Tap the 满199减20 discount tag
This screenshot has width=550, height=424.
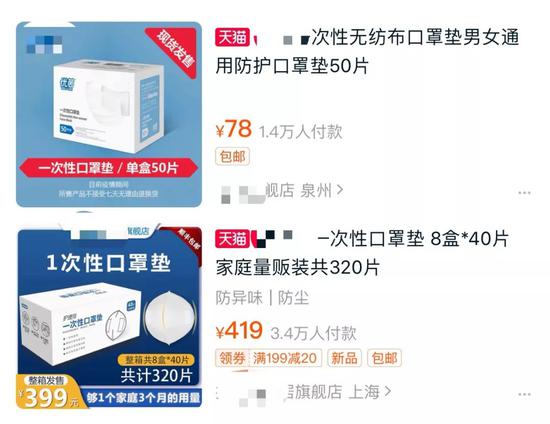[x=285, y=358]
